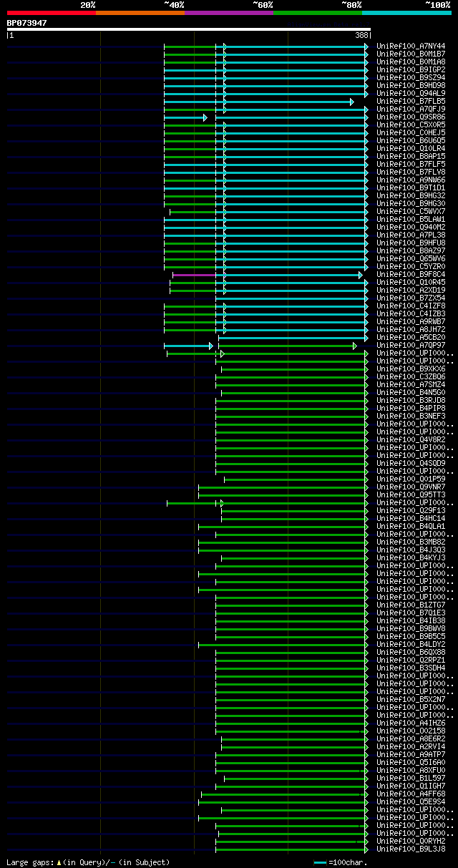
Task: Open hit UniRef100_C3ZBQ6
Action: (411, 376)
